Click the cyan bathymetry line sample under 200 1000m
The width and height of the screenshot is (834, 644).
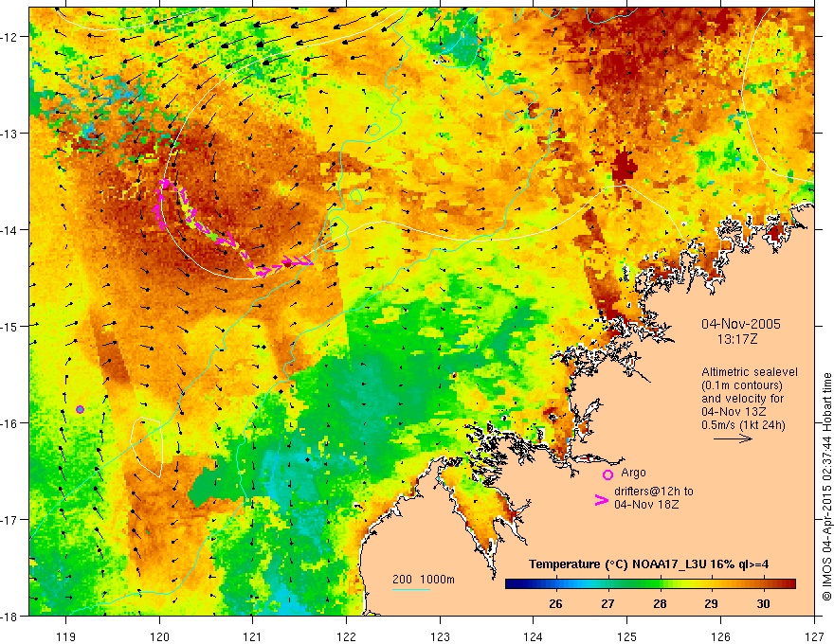pos(411,589)
